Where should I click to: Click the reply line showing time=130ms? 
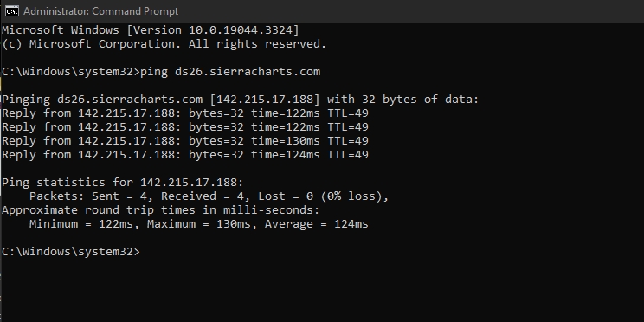[185, 141]
